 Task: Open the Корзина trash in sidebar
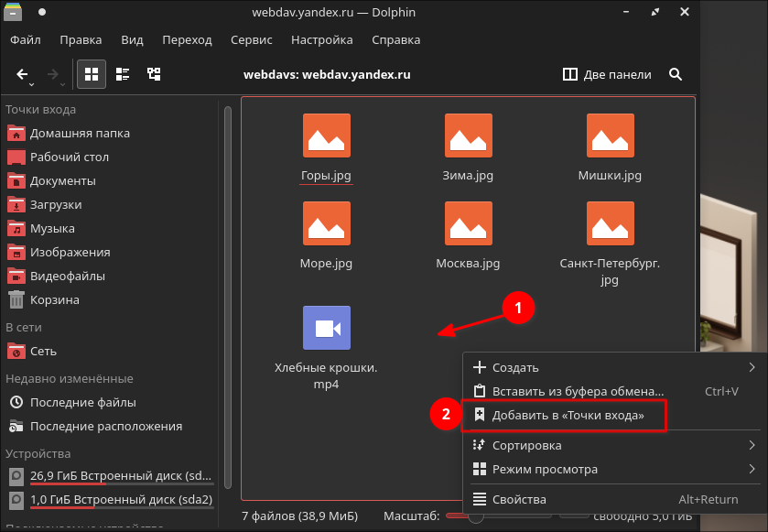[x=54, y=299]
